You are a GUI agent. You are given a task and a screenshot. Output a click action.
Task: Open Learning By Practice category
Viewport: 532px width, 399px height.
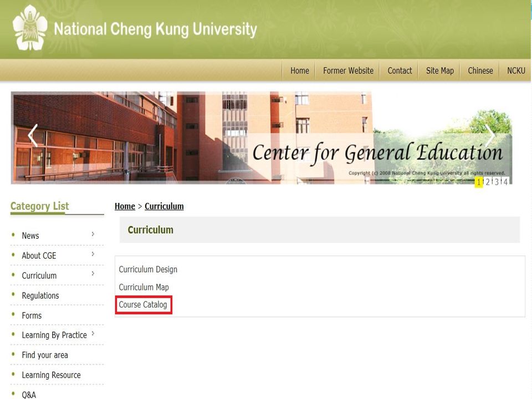tap(54, 335)
